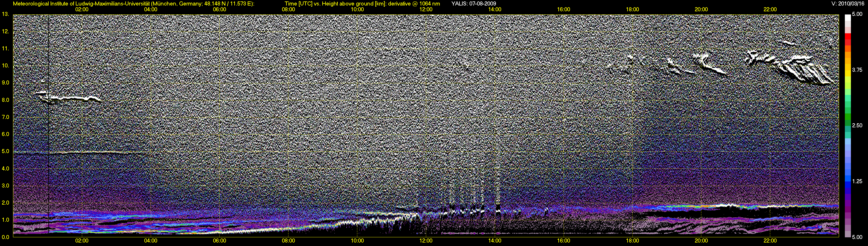868x246 pixels.
Task: Select the 04:00 tick label on the bottom axis
Action: coord(151,241)
